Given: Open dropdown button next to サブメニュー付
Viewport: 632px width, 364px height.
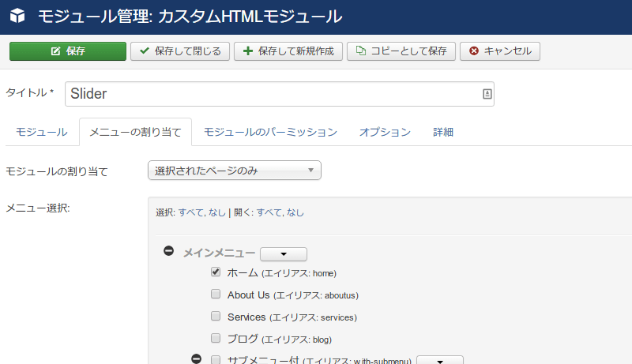Looking at the screenshot, I should [440, 360].
